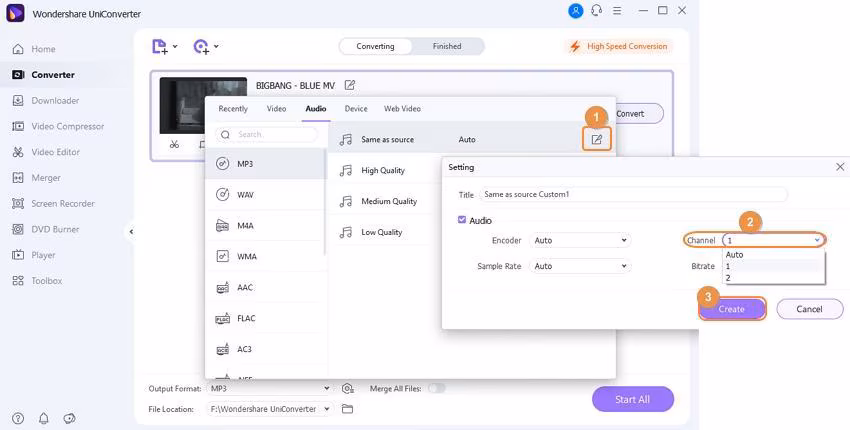Collapse the sidebar with arrow handle

131,232
